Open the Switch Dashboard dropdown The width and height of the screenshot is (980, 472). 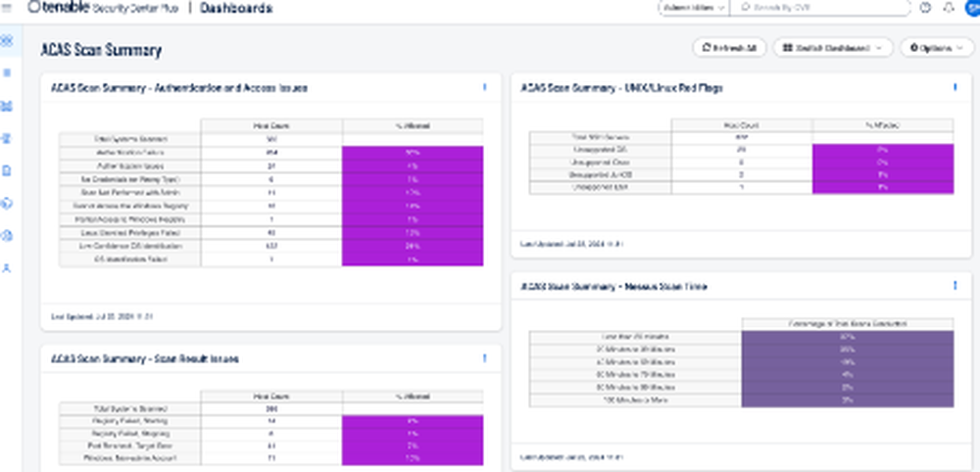(x=832, y=48)
